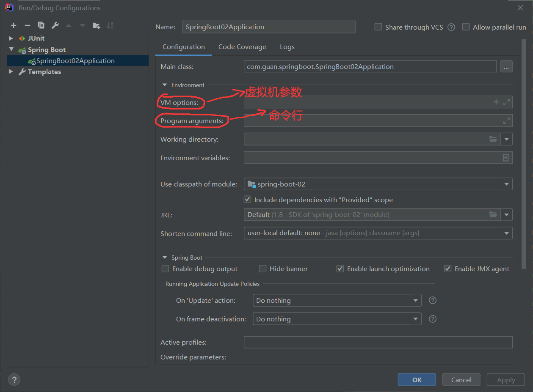Create new folder icon in toolbar
The image size is (533, 392).
point(97,25)
